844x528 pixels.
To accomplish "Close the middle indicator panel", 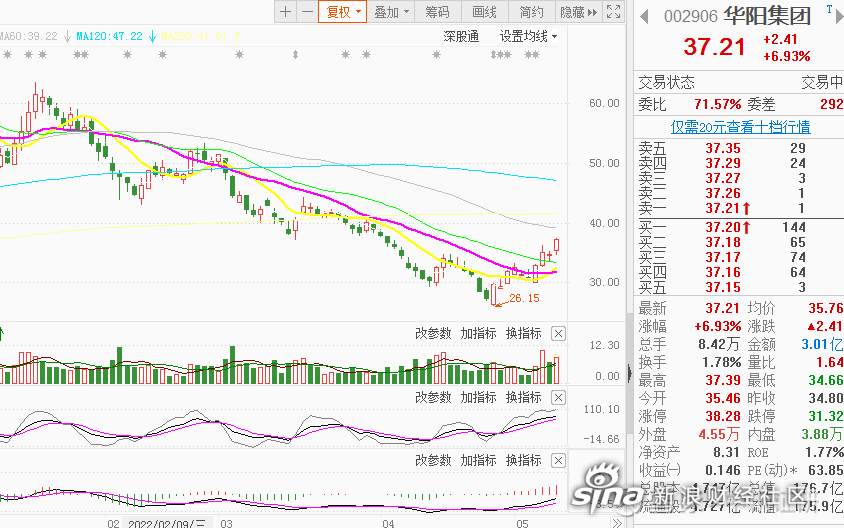I will click(x=558, y=398).
